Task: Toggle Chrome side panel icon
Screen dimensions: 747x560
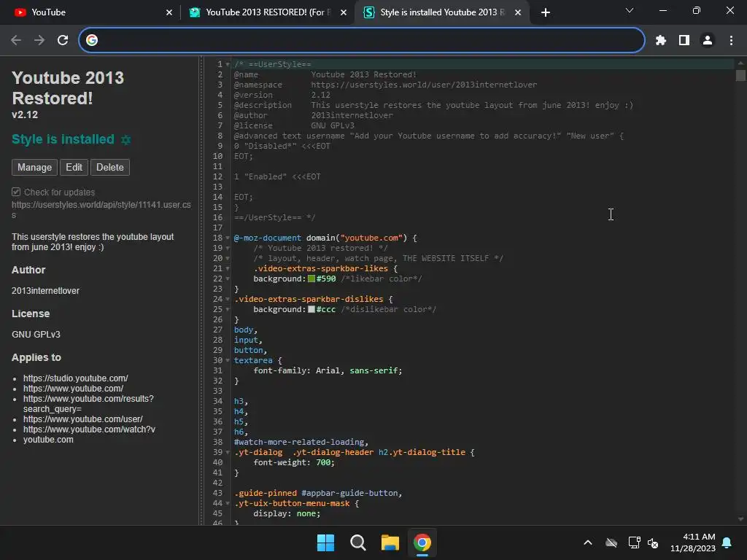Action: [x=684, y=41]
